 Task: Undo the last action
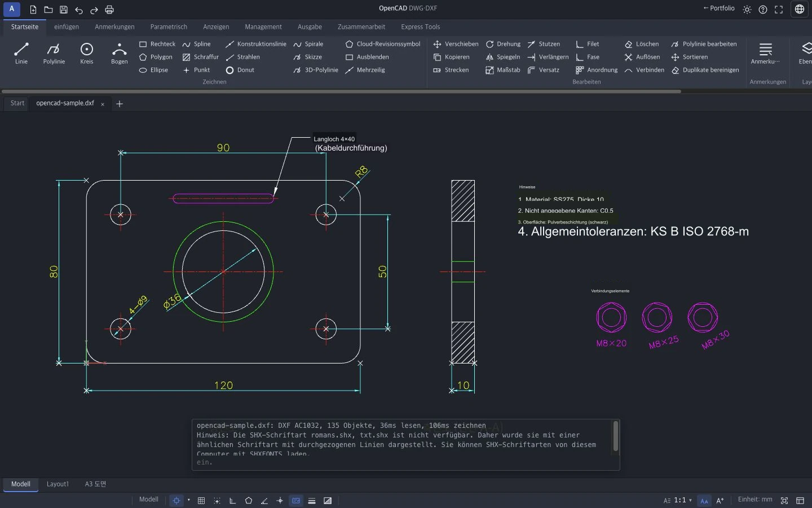coord(79,10)
